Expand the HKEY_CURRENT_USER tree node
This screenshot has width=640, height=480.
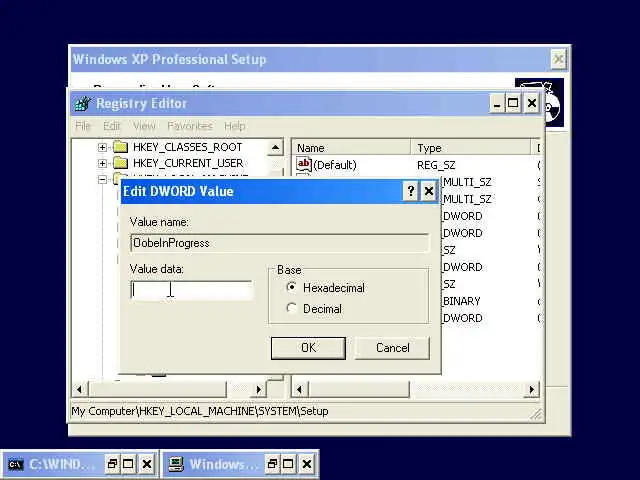[102, 163]
